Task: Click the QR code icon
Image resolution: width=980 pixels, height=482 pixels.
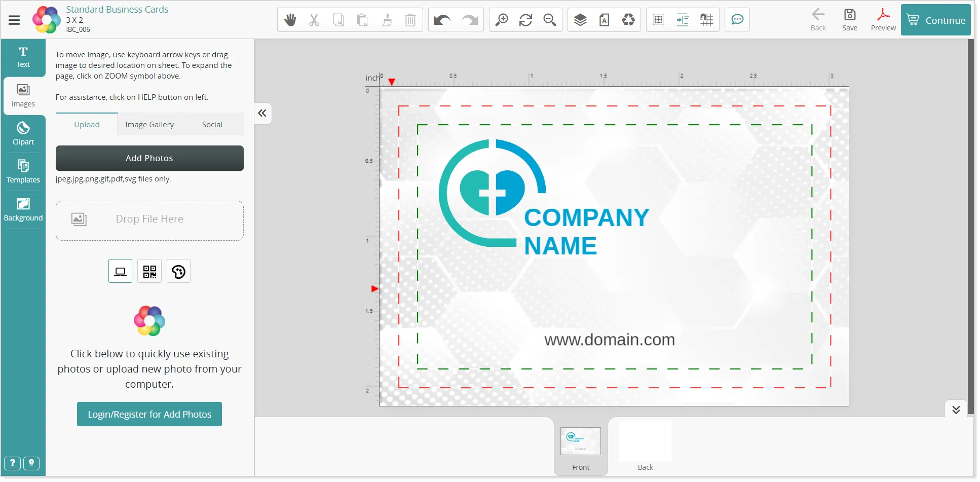Action: pos(149,271)
